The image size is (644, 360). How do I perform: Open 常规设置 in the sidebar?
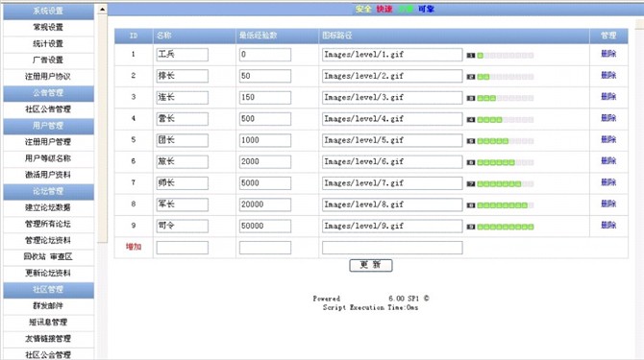click(48, 27)
